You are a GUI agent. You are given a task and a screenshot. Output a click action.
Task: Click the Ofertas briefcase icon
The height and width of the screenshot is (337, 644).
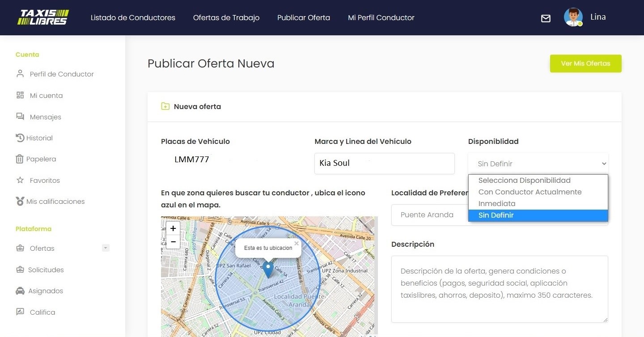(x=20, y=248)
